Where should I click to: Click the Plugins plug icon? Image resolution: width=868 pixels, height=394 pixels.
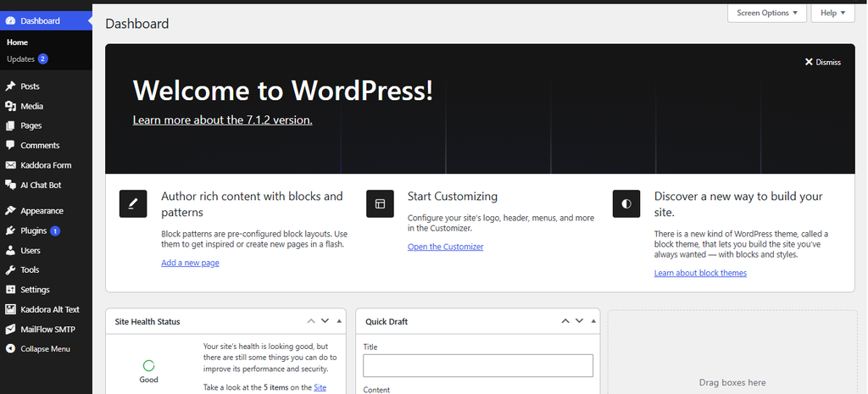click(x=10, y=230)
